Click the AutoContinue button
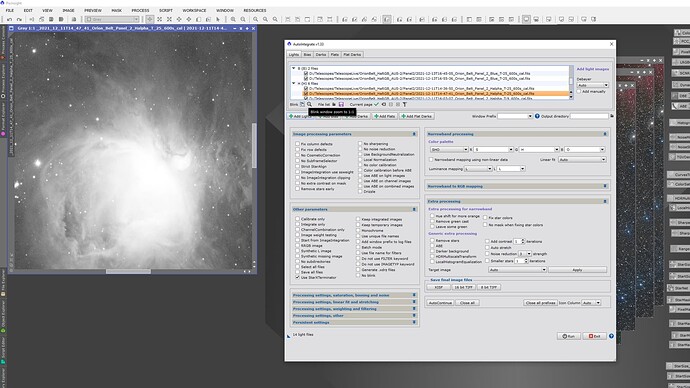This screenshot has height=388, width=690. 440,303
